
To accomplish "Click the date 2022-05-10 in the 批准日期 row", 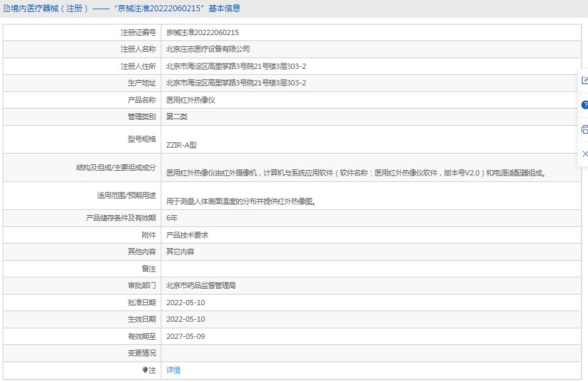I will coord(186,303).
